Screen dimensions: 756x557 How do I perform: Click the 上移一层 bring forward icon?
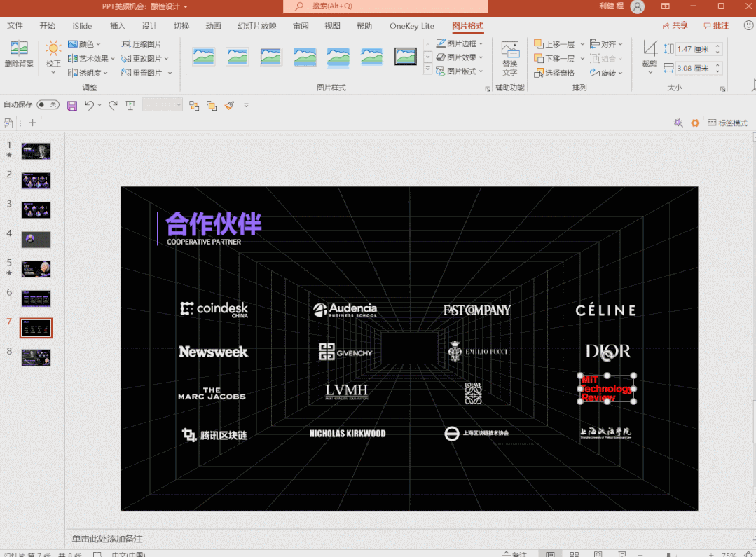539,44
